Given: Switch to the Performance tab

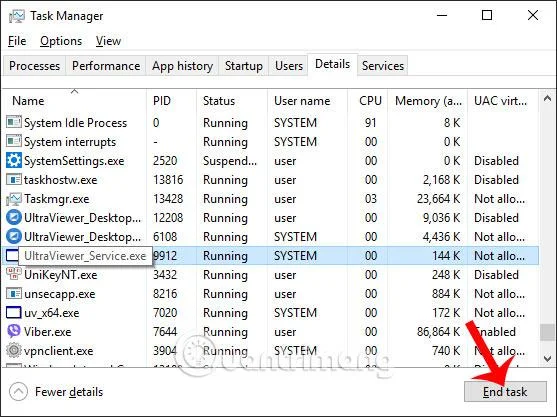Looking at the screenshot, I should (x=106, y=66).
